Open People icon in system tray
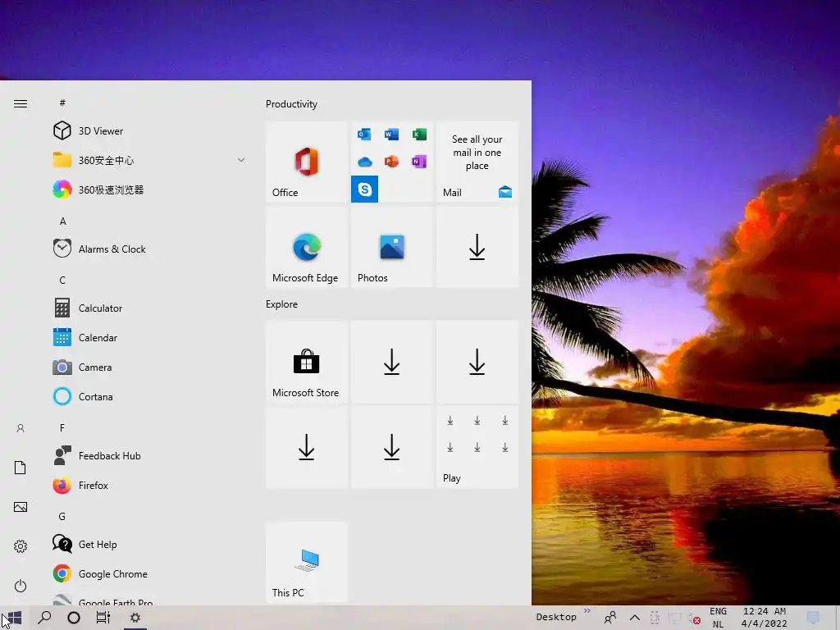840x630 pixels. click(x=610, y=618)
